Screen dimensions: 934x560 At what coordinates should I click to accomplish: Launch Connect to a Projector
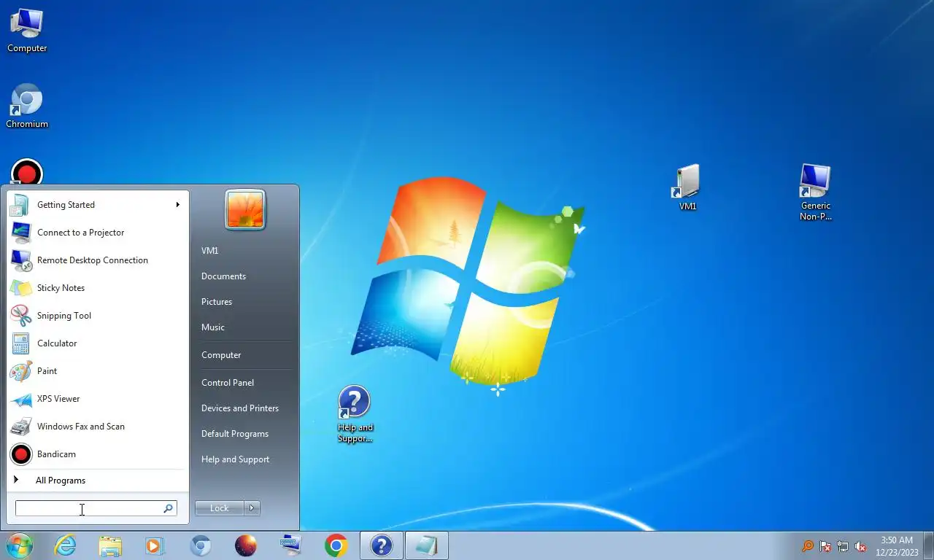(x=97, y=233)
